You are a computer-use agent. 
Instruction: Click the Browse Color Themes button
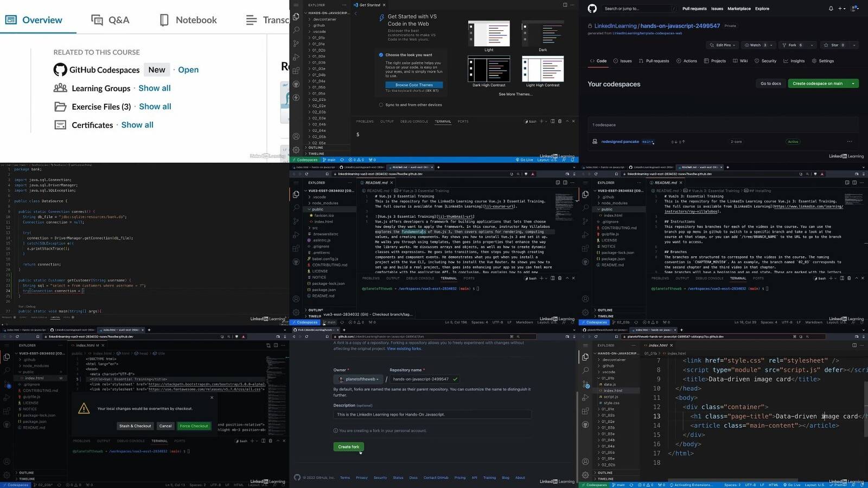point(414,85)
